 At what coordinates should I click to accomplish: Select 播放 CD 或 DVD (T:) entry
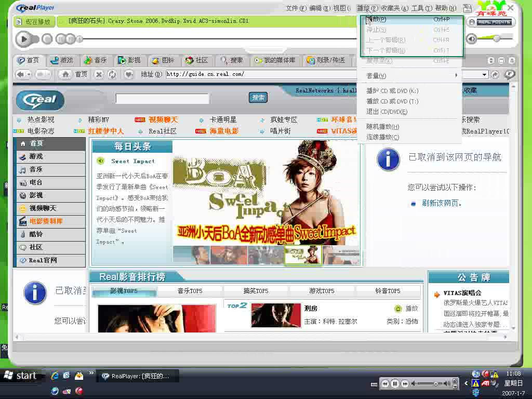[x=409, y=101]
